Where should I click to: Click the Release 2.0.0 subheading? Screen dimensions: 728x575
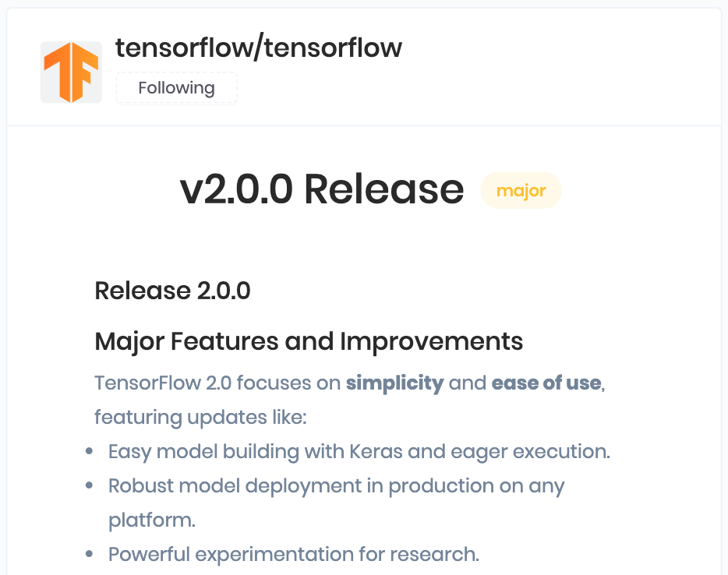(x=172, y=291)
